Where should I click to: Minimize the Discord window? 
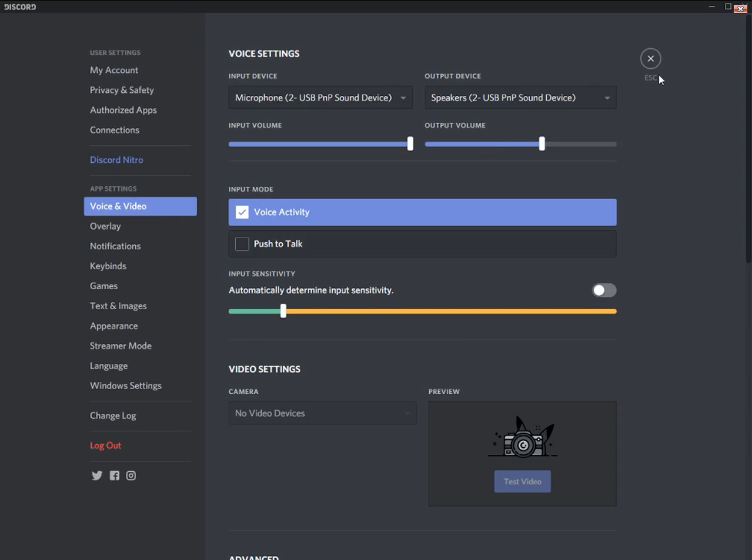pyautogui.click(x=712, y=7)
